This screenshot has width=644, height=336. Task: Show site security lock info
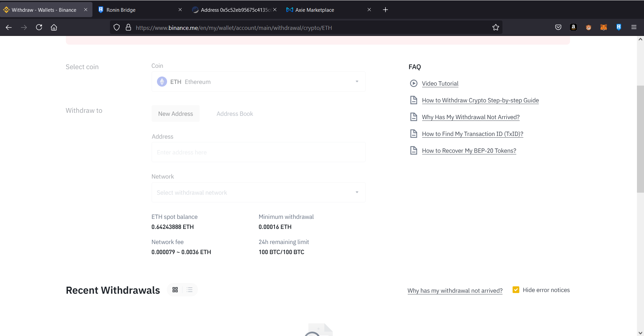click(x=128, y=28)
